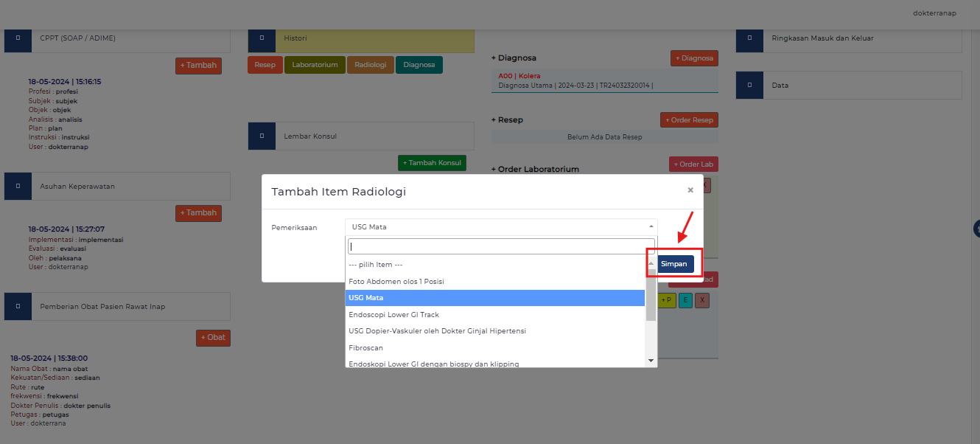This screenshot has width=980, height=444.
Task: Click the CPPT (SOAP / ADIME) panel icon
Action: coord(18,38)
